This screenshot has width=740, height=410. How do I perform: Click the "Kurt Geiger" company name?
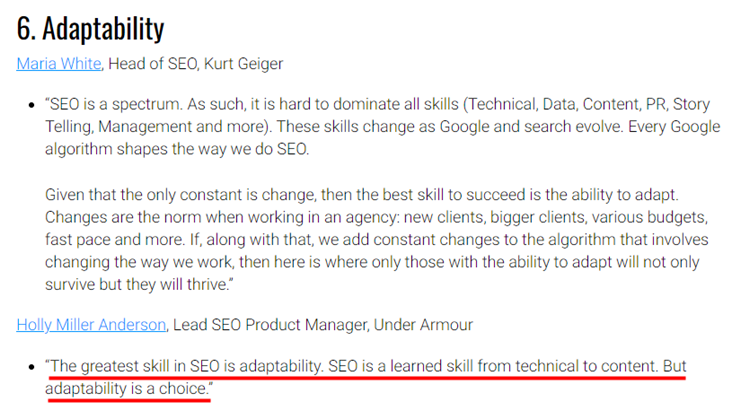pos(244,64)
